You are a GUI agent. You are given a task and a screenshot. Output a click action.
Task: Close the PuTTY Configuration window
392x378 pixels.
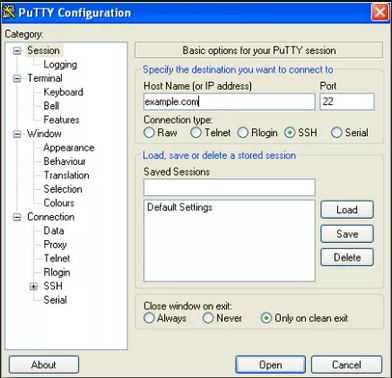point(380,12)
